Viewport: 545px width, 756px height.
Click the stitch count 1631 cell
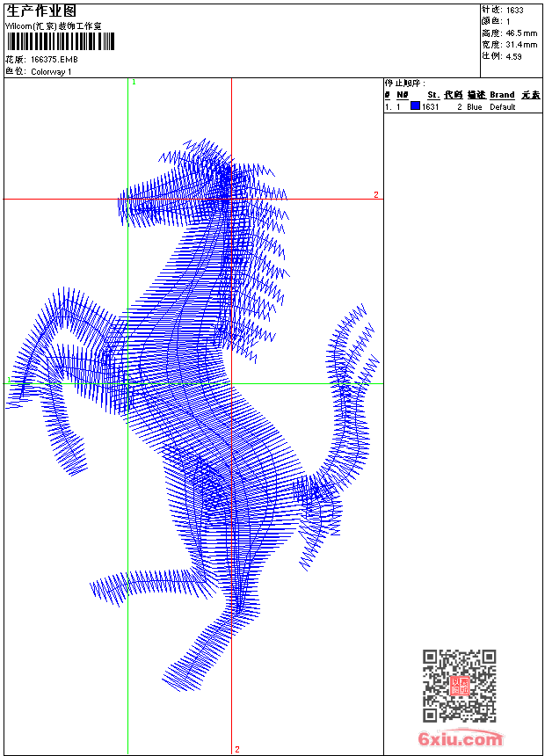point(431,106)
